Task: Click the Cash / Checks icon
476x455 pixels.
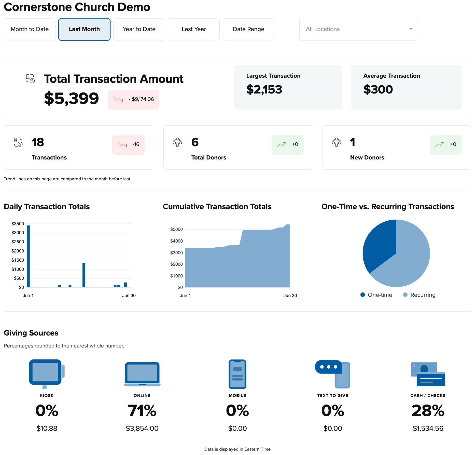Action: click(x=428, y=374)
